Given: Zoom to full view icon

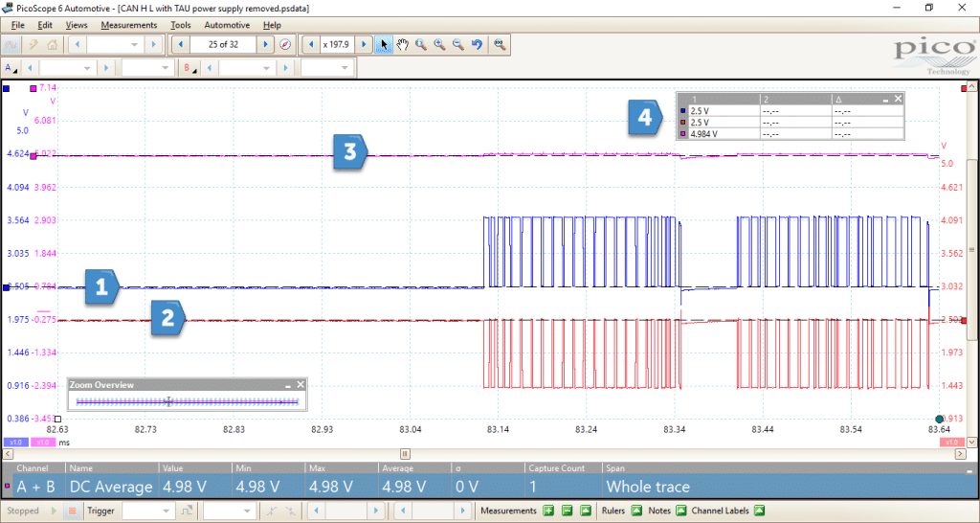Looking at the screenshot, I should [499, 44].
